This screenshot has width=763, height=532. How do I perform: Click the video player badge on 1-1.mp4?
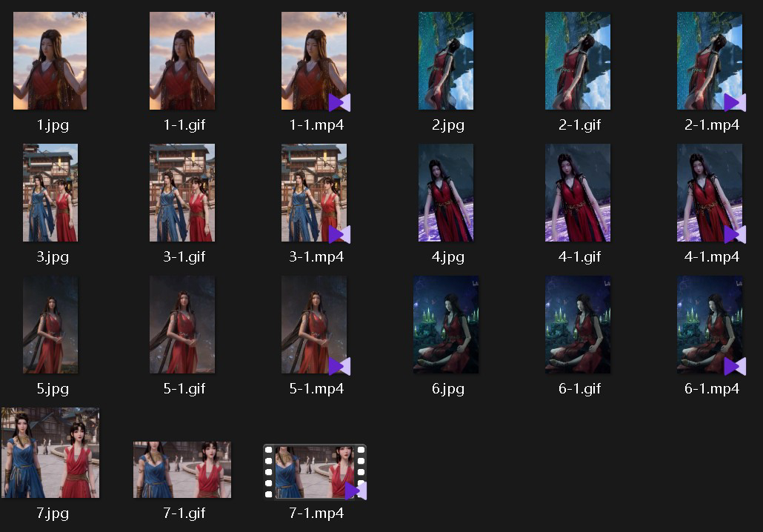pos(340,103)
